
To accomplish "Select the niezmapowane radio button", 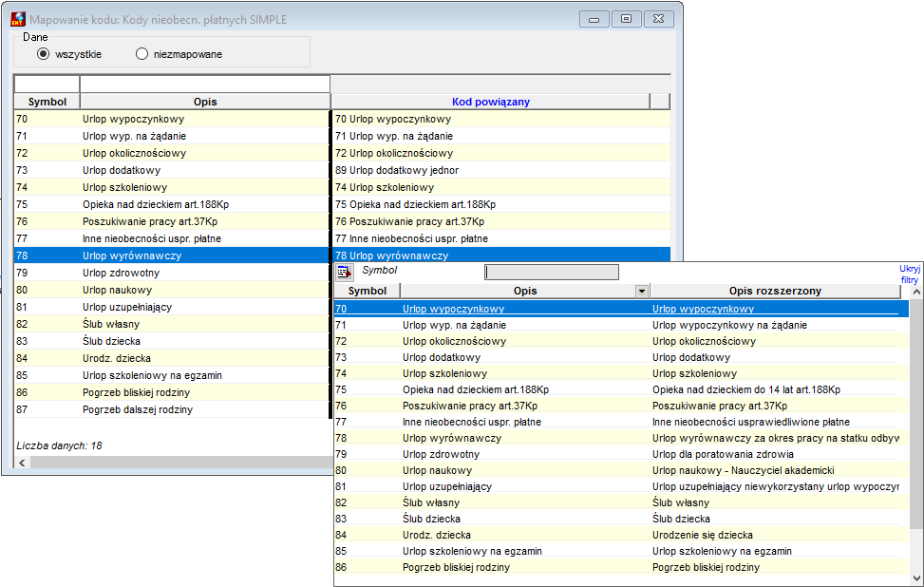I will [142, 53].
